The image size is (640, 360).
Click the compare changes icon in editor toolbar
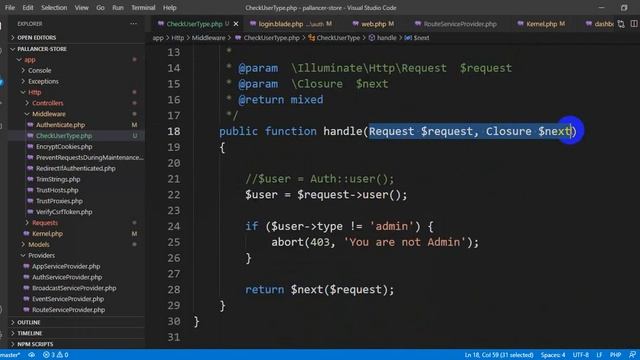coord(621,24)
